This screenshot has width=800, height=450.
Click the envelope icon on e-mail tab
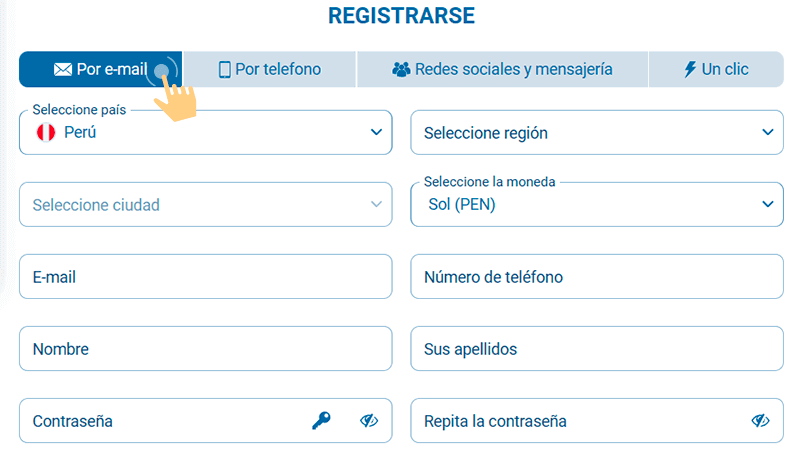pyautogui.click(x=62, y=70)
